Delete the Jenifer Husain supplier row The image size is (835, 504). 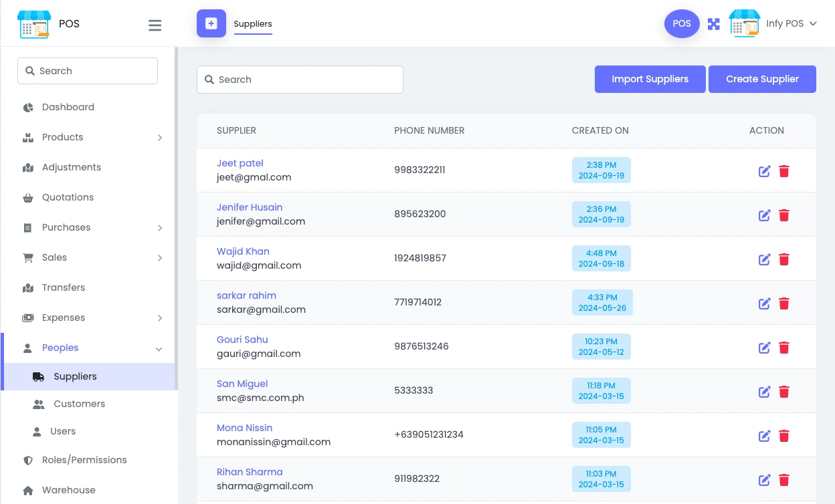(x=784, y=215)
